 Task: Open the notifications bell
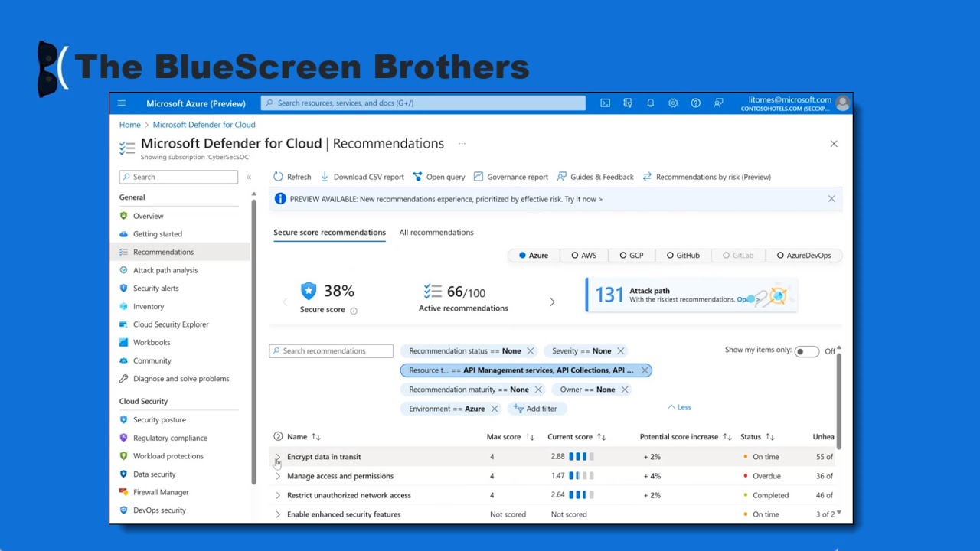[x=650, y=103]
